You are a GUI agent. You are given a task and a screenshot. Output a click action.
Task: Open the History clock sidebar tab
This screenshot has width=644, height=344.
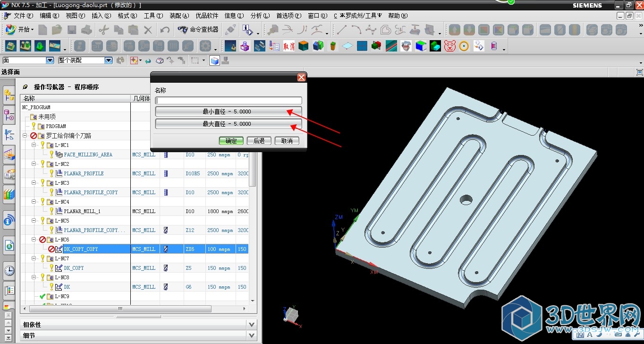coord(9,270)
